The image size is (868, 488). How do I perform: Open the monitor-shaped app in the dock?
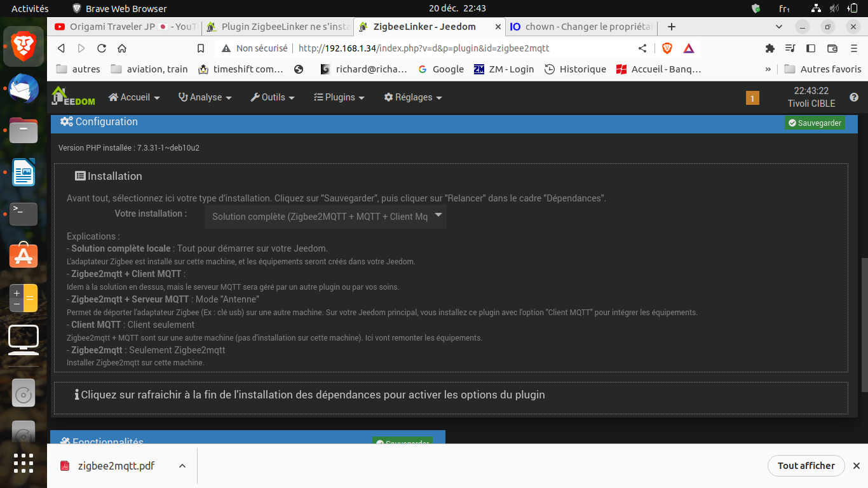point(24,340)
